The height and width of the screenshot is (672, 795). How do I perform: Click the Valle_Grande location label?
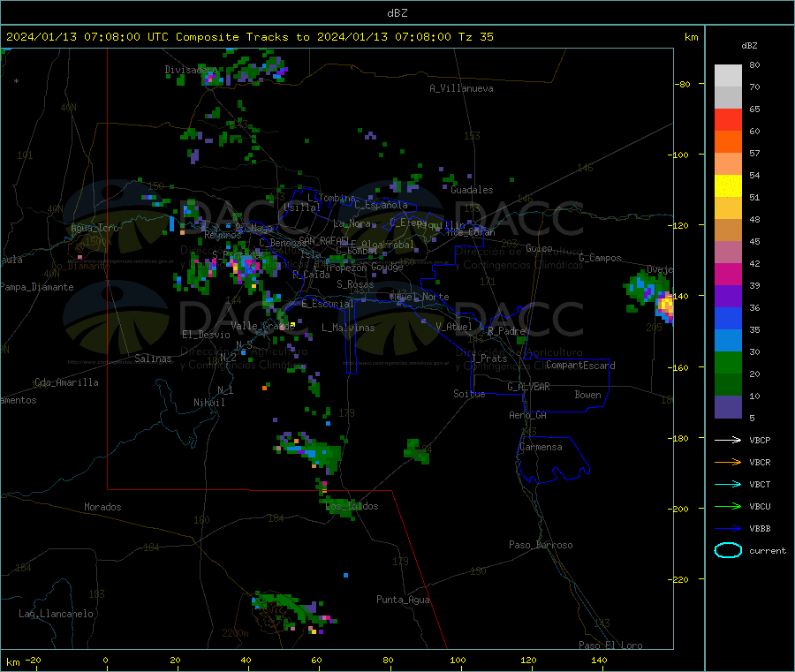[262, 326]
